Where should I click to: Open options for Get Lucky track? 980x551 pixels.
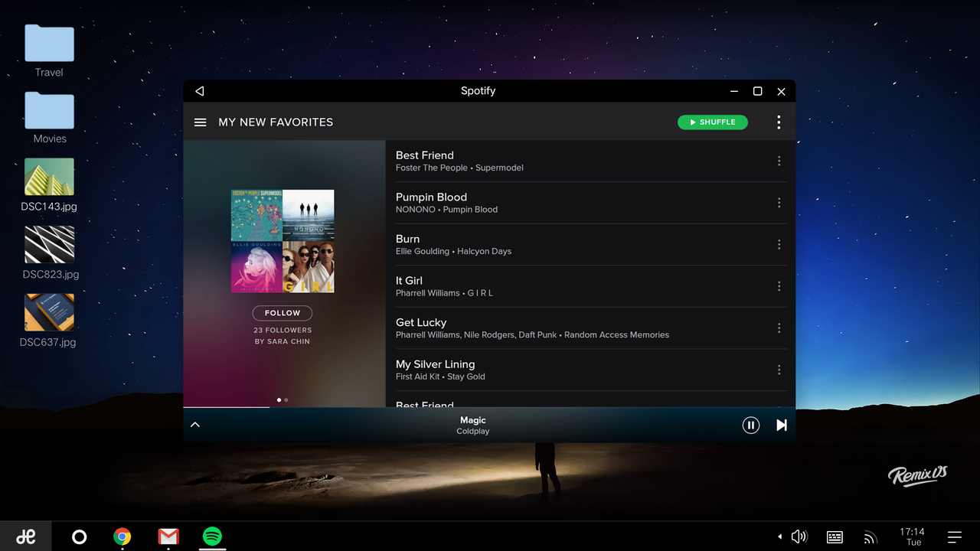[779, 328]
